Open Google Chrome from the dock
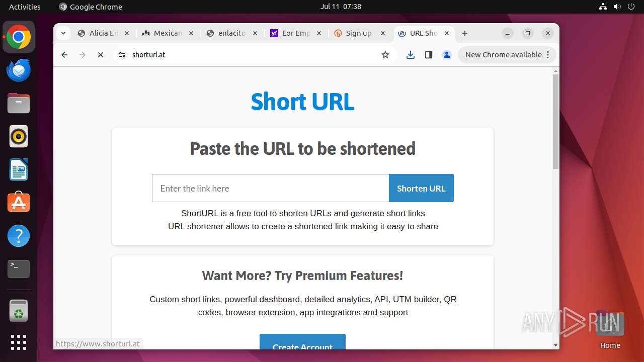 point(19,37)
